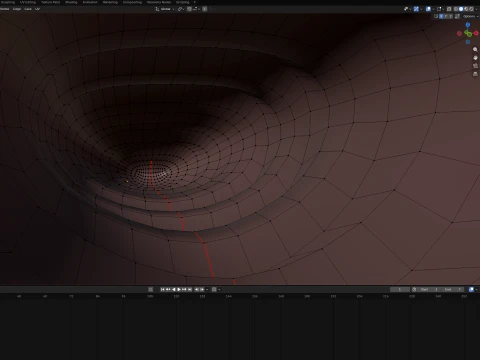The height and width of the screenshot is (360, 480).
Task: Toggle snapping magnet in viewport header
Action: 189,9
